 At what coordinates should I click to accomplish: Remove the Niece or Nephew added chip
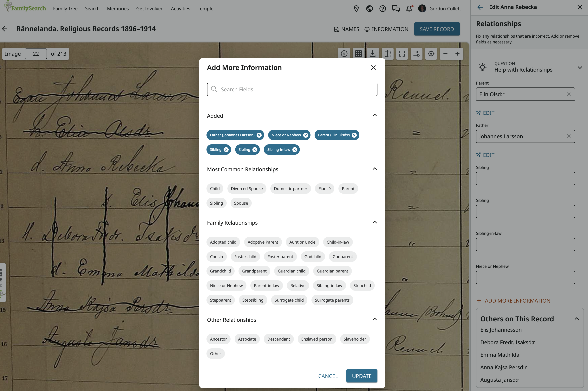pyautogui.click(x=306, y=135)
